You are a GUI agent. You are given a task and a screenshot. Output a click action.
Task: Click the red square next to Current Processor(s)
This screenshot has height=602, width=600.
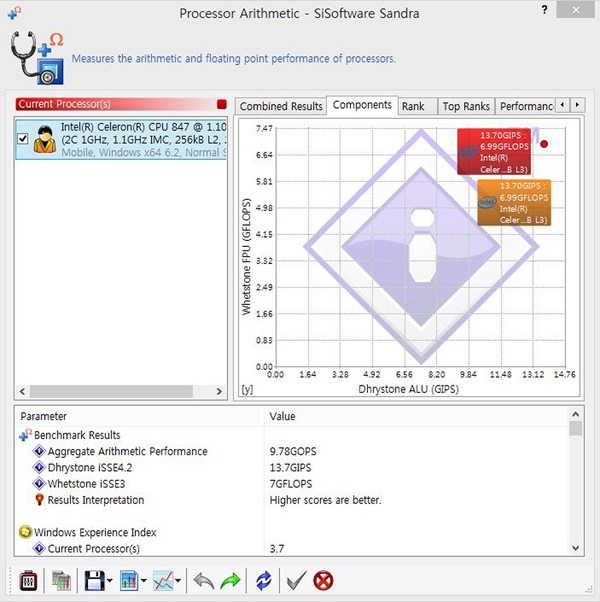(221, 104)
